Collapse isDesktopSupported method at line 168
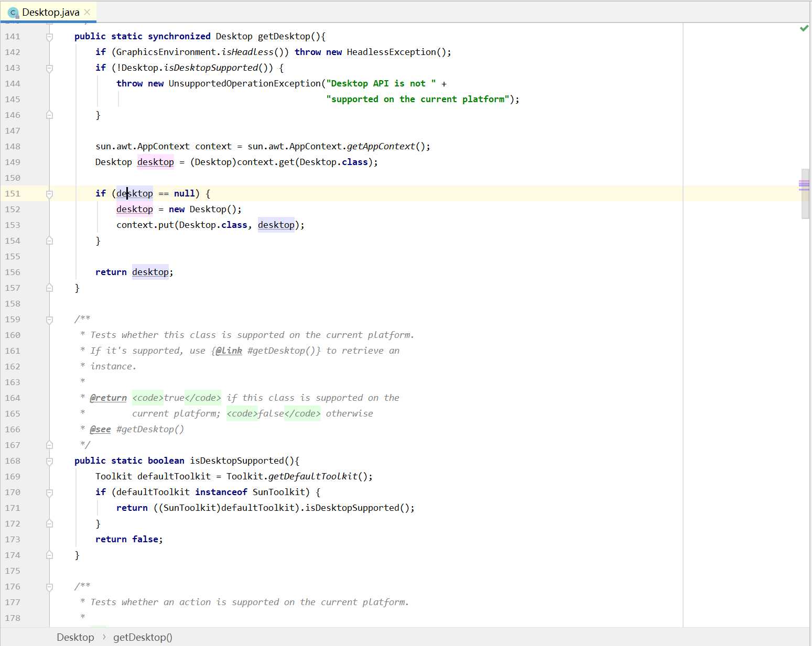Viewport: 812px width, 646px height. 49,461
